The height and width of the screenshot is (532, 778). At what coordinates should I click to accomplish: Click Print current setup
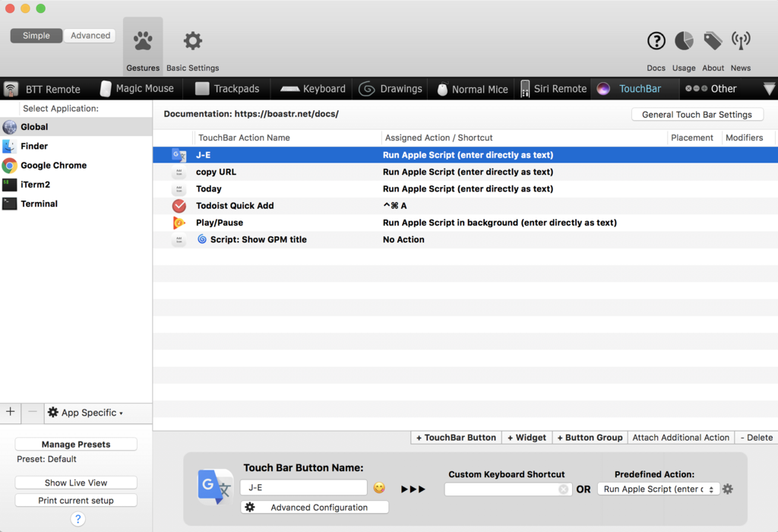click(76, 501)
